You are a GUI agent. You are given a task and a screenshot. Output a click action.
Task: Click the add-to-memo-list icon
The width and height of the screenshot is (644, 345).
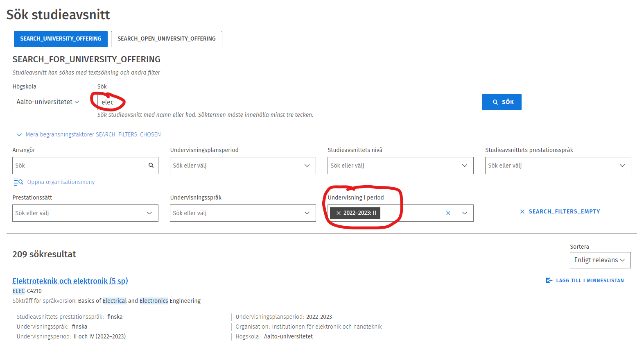(549, 281)
